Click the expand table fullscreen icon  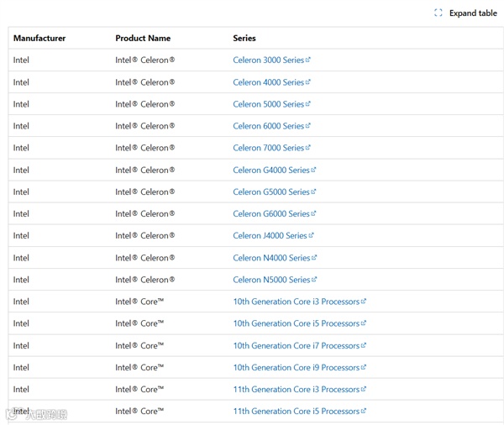[x=438, y=13]
